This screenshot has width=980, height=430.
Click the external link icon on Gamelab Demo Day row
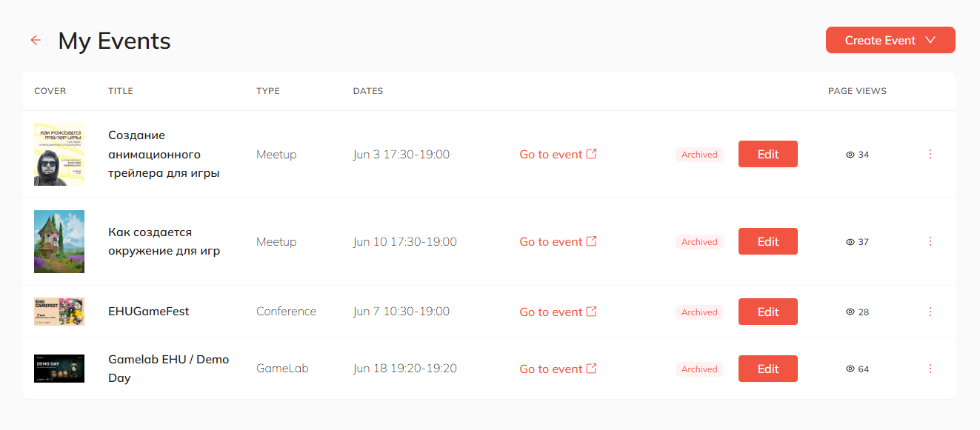pyautogui.click(x=593, y=368)
